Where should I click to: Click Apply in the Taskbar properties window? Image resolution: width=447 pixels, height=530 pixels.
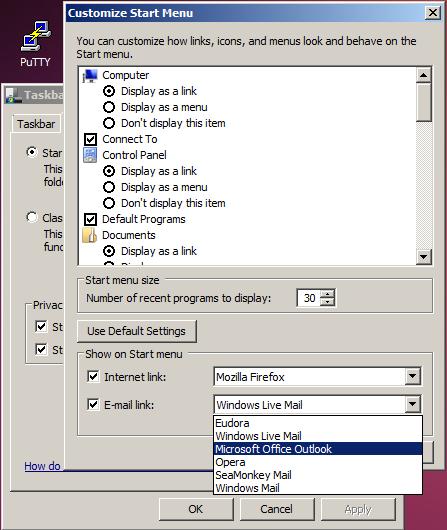[x=358, y=509]
